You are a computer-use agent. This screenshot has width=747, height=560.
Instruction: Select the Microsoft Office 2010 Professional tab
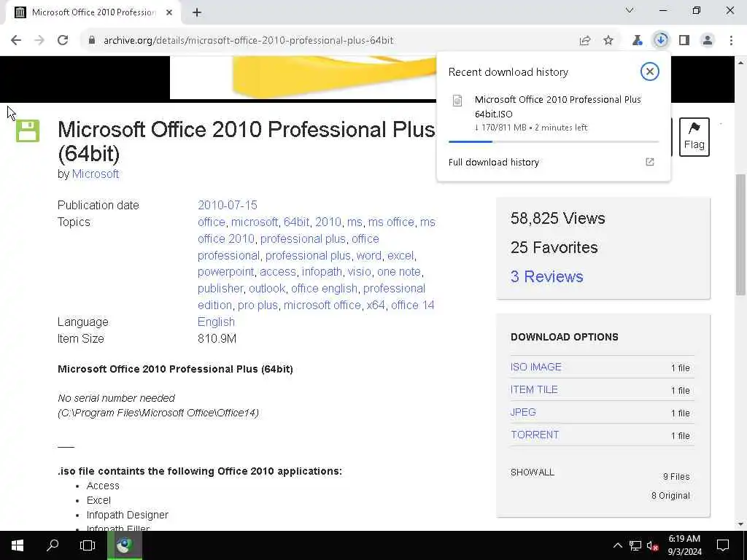pyautogui.click(x=94, y=13)
